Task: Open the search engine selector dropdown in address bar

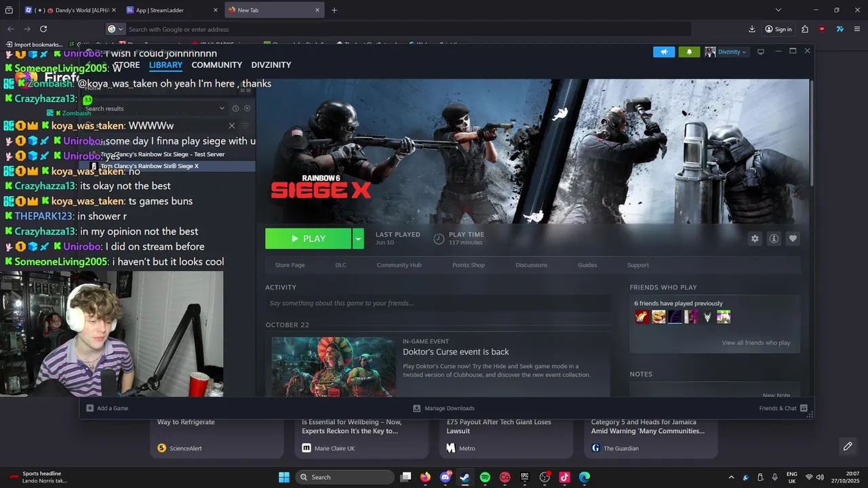Action: (116, 29)
